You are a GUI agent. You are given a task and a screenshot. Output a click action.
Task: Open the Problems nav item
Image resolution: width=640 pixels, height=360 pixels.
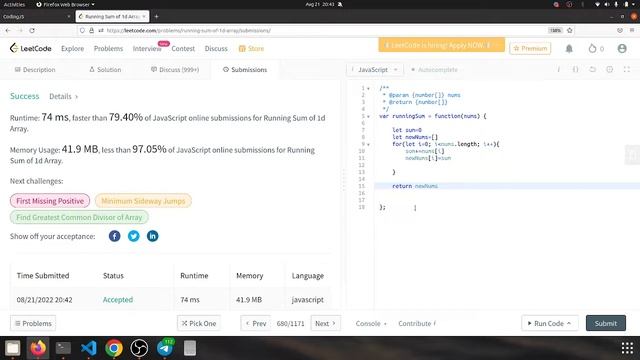[108, 48]
